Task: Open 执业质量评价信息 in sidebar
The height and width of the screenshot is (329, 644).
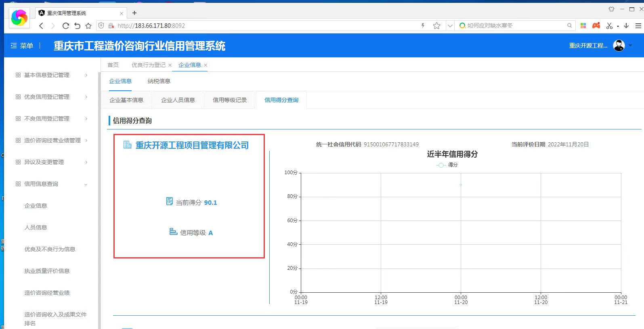Action: click(47, 271)
